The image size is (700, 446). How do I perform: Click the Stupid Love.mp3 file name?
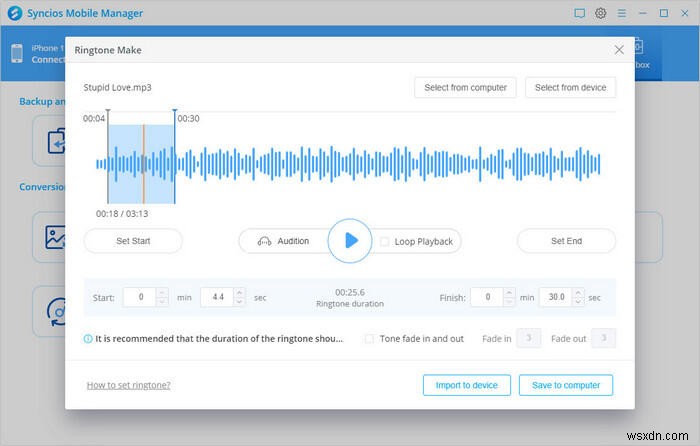point(117,88)
